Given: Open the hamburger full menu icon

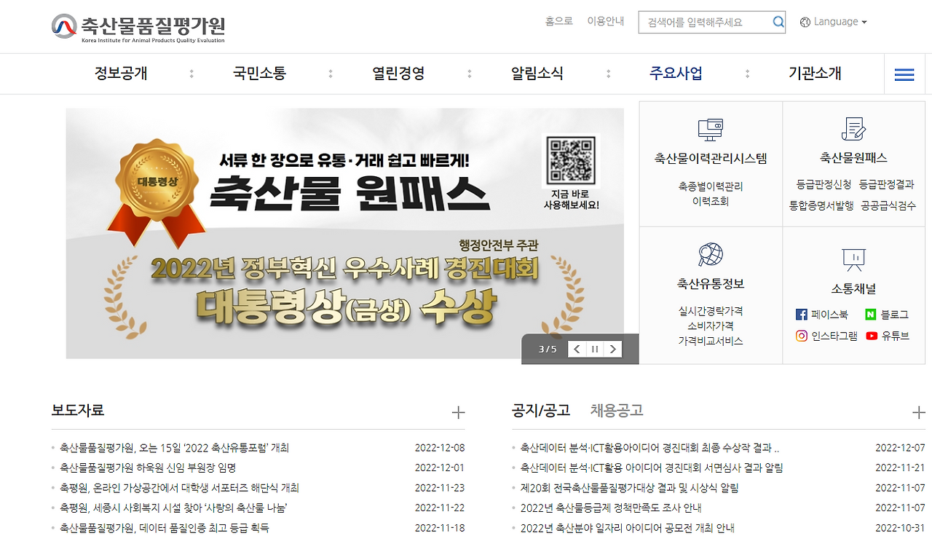Looking at the screenshot, I should tap(904, 74).
